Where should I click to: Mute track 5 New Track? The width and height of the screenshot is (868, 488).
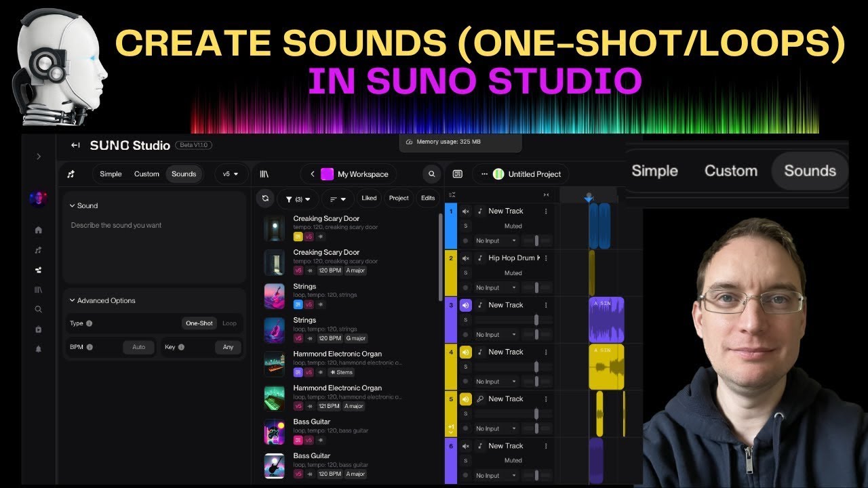pyautogui.click(x=466, y=399)
